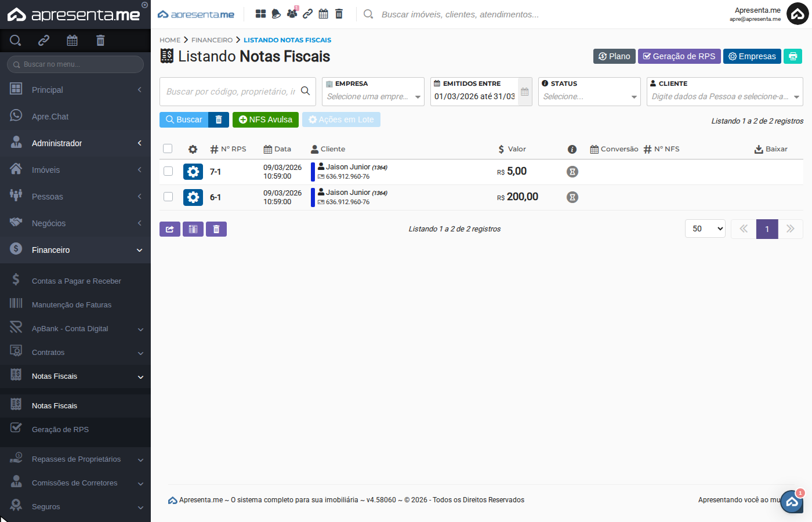Click the purple export share icon below table

170,229
